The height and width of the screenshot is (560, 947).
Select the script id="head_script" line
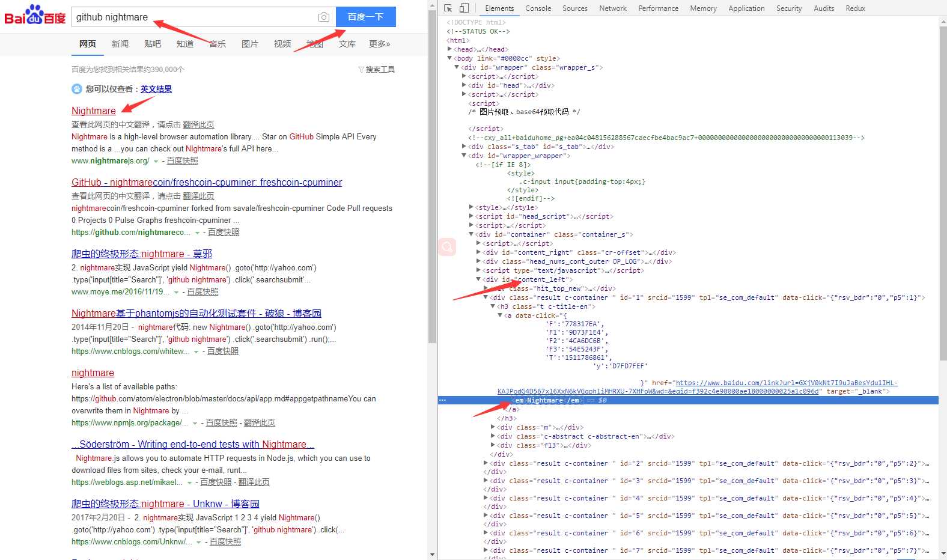[544, 216]
